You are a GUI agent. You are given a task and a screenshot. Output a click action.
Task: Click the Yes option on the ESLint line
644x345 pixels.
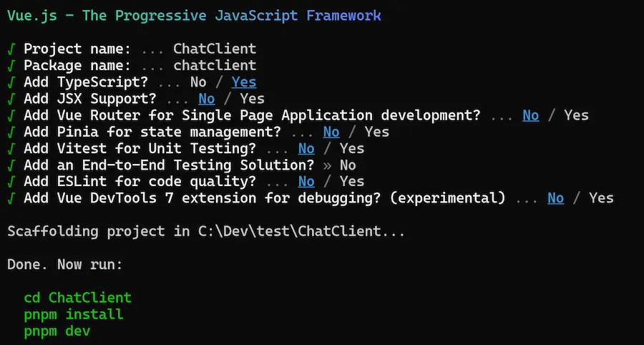(x=352, y=182)
